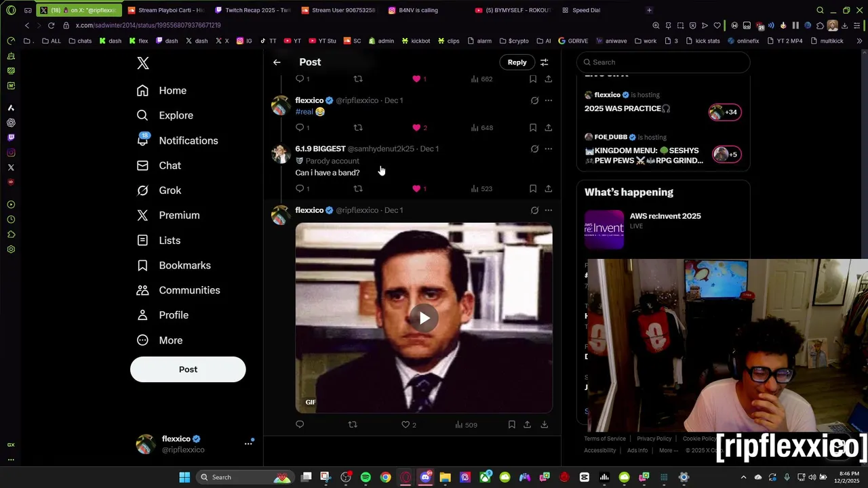868x488 pixels.
Task: View analytics showing 509 views
Action: (466, 425)
